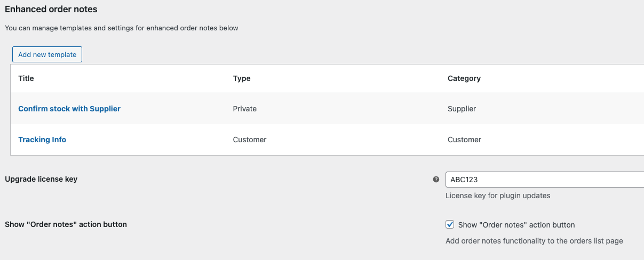The width and height of the screenshot is (644, 260).
Task: Click the Enhanced order notes heading
Action: click(51, 9)
